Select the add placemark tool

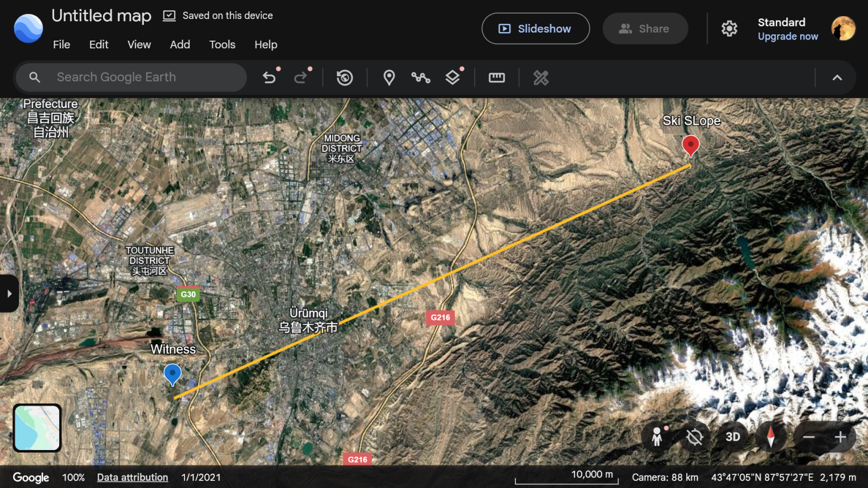pos(389,78)
